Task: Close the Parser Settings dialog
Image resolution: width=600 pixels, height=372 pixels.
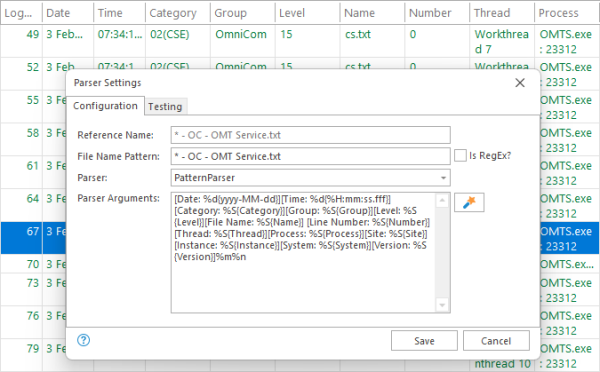Action: coord(520,83)
